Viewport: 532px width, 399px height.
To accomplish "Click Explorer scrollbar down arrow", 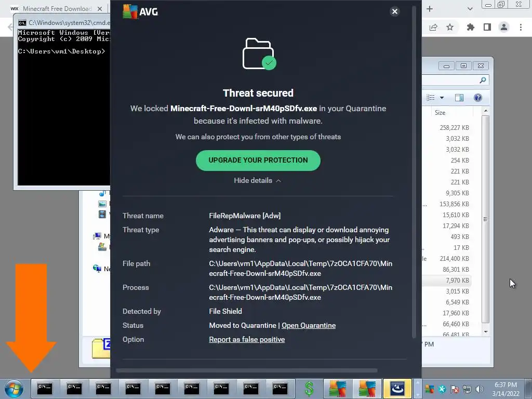I will 486,331.
